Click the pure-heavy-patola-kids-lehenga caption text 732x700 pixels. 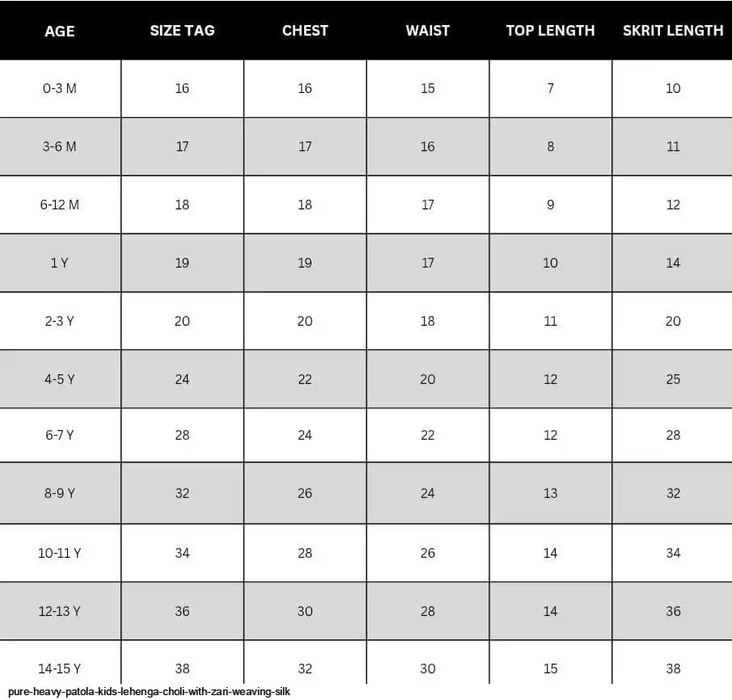(149, 692)
